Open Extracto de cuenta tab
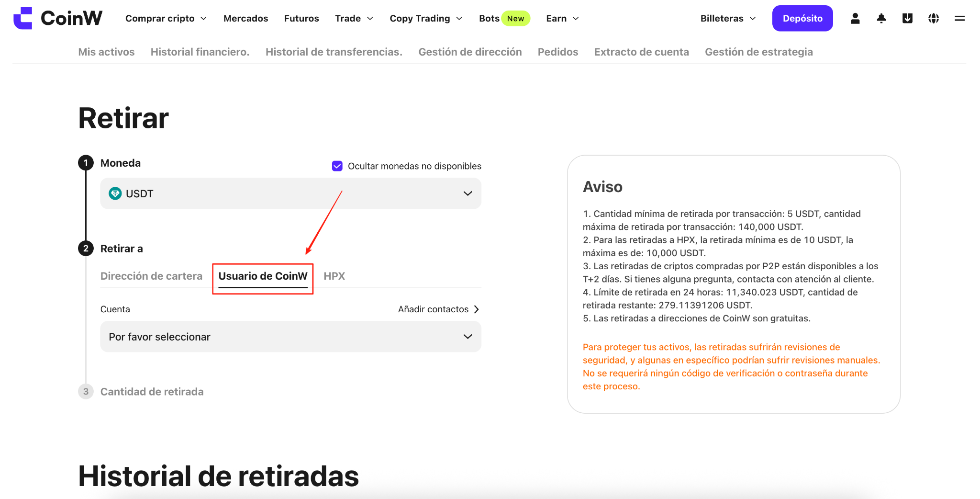Screen dimensions: 980x499 click(x=642, y=52)
